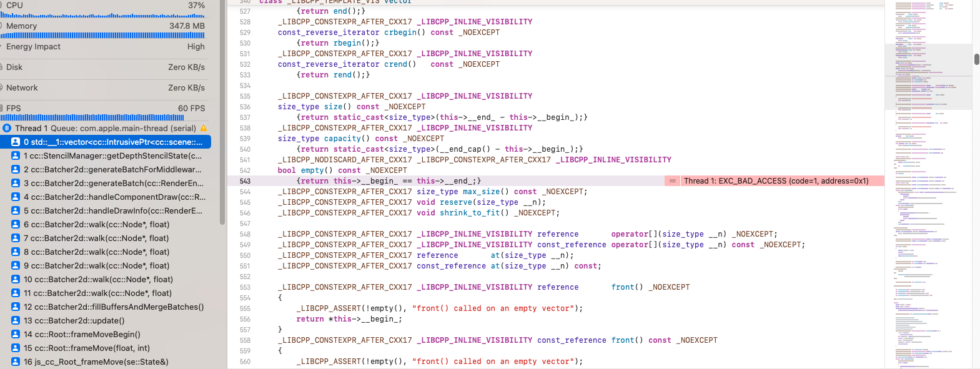Click the user-code icon of frame 0 std::__1::vector

click(16, 142)
